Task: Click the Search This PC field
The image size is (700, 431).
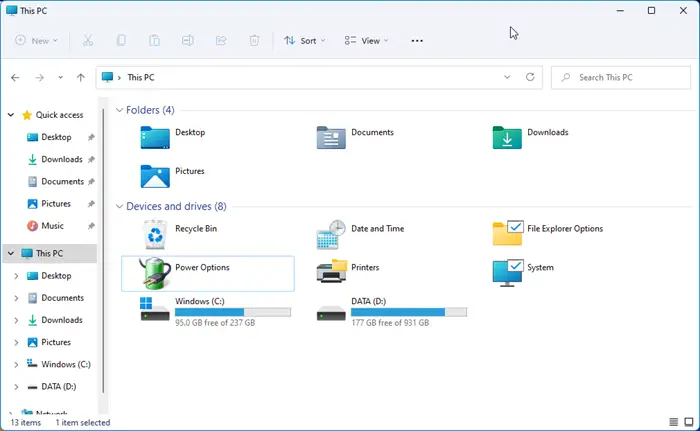Action: click(621, 78)
